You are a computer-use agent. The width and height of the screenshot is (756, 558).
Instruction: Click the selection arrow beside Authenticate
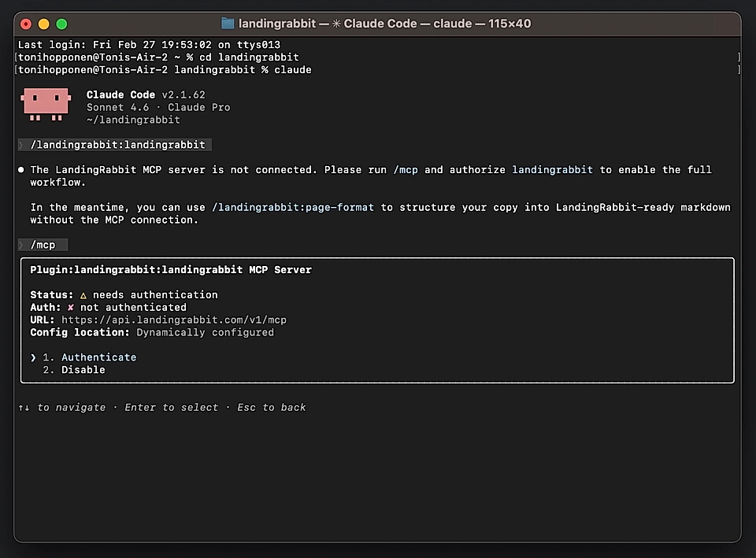[x=31, y=357]
